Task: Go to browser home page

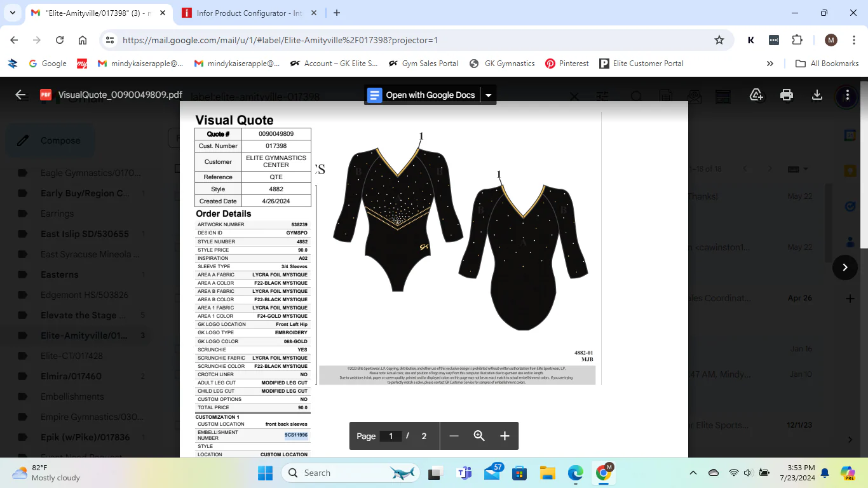Action: coord(83,40)
